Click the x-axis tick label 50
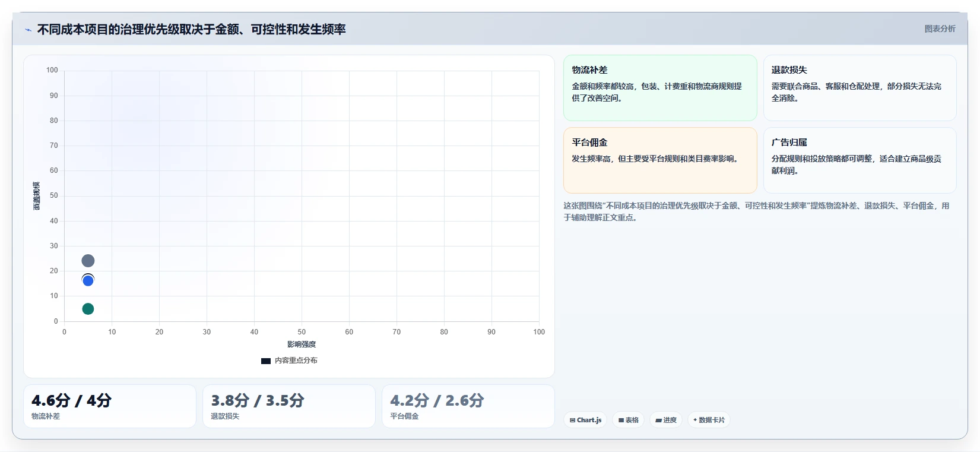Viewport: 980px width, 452px height. tap(302, 332)
